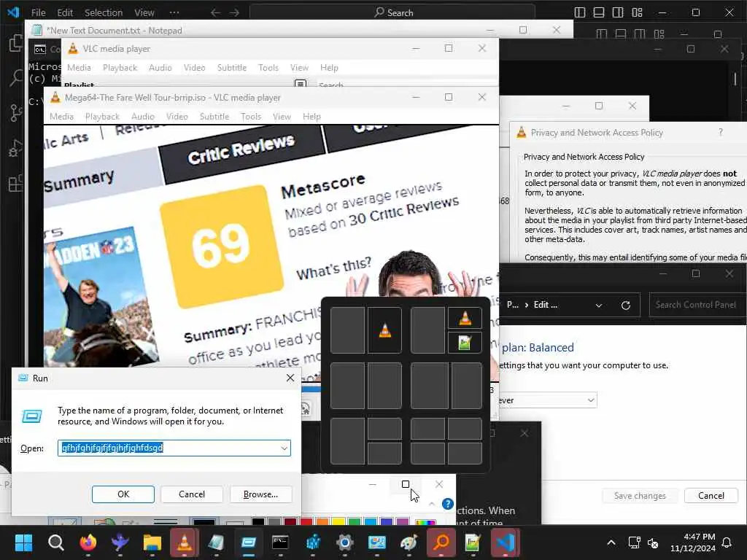Open Media menu in Mega64 VLC window
The image size is (747, 560).
[x=61, y=117]
